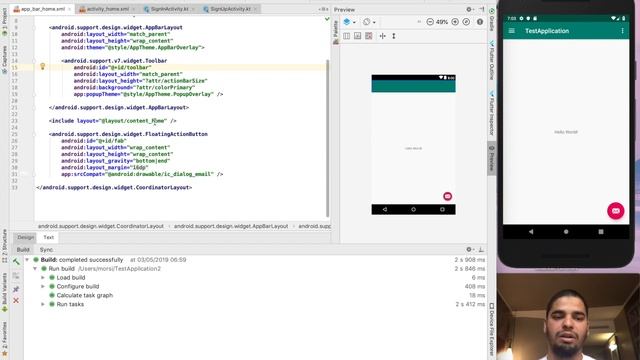The height and width of the screenshot is (360, 640).
Task: Tap the emulator Recents navigation button
Action: point(601,232)
